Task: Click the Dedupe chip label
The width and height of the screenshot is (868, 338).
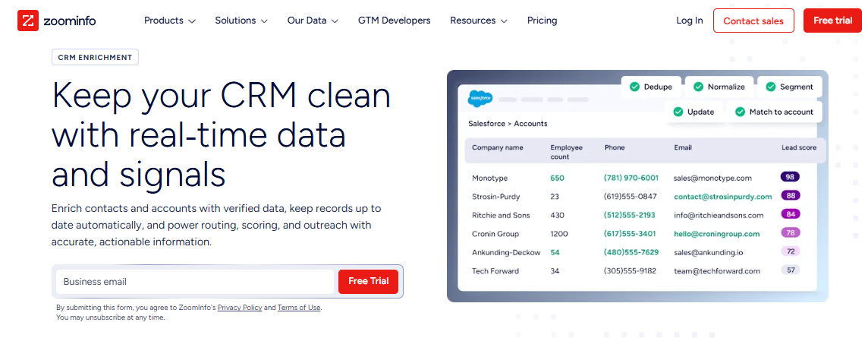Action: tap(658, 87)
